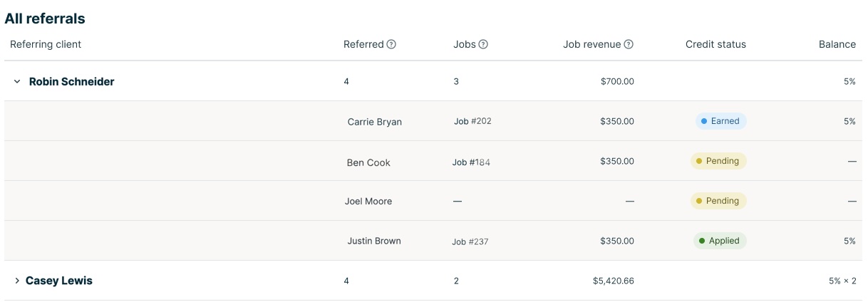Click the Job revenue info icon

[629, 44]
